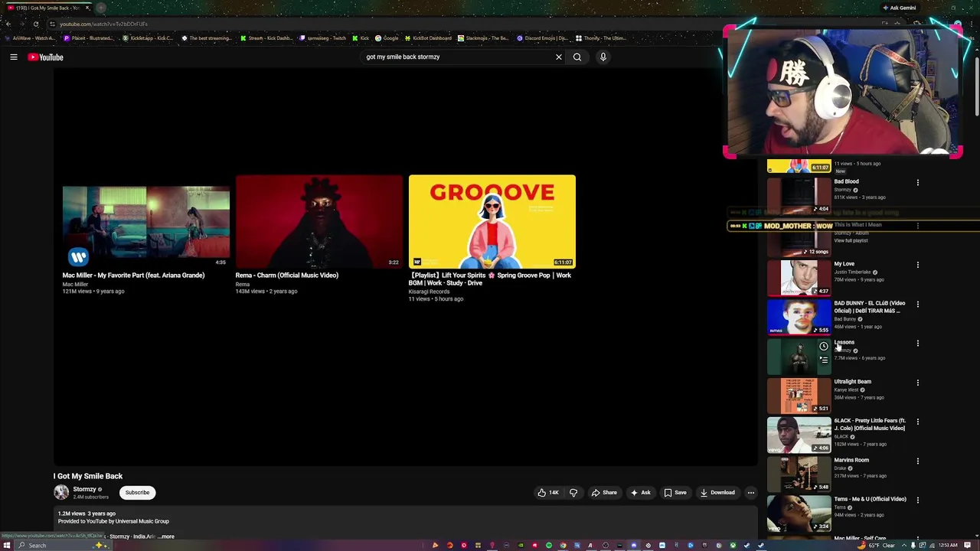
Task: Open options menu for Bad Blood
Action: pos(918,183)
